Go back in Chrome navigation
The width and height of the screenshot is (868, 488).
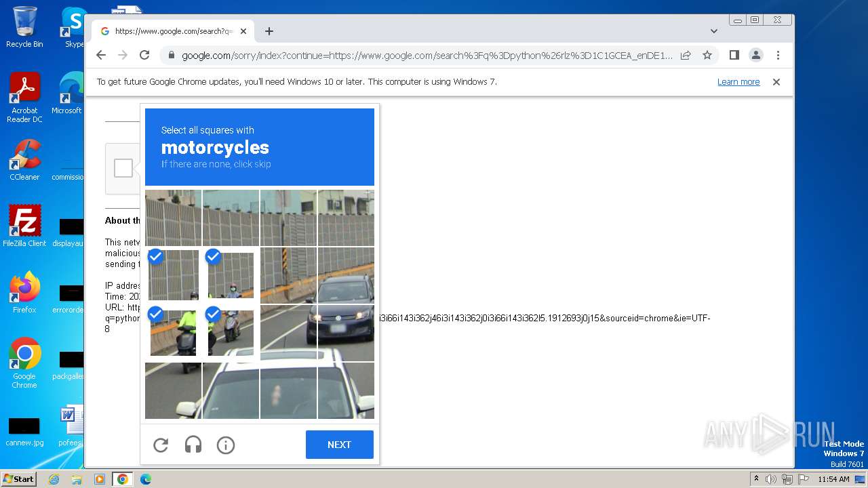101,56
